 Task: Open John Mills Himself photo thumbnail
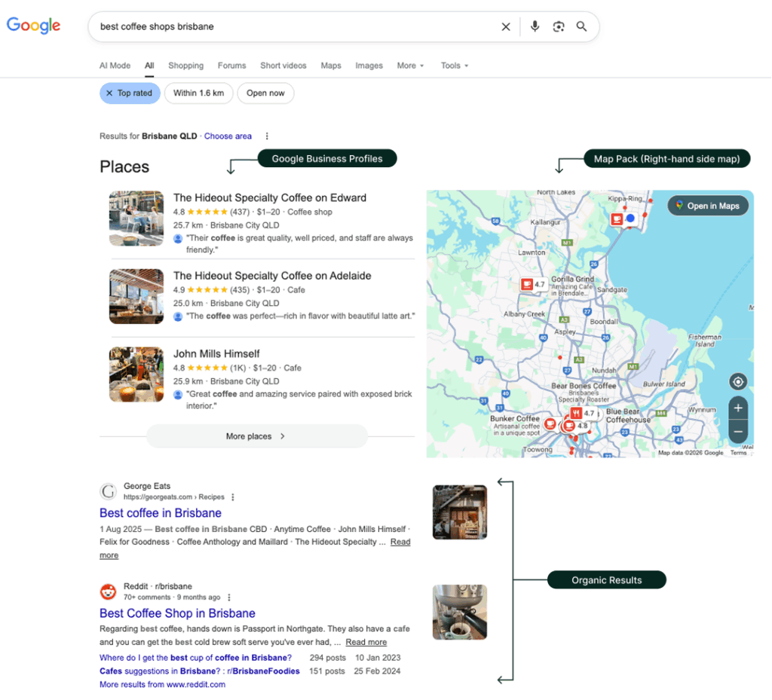point(136,374)
